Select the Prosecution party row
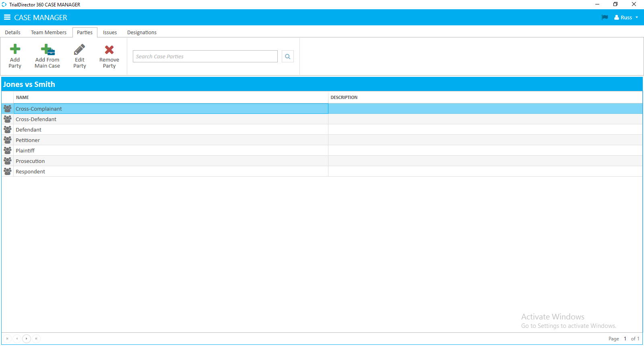The width and height of the screenshot is (644, 346). pos(322,161)
